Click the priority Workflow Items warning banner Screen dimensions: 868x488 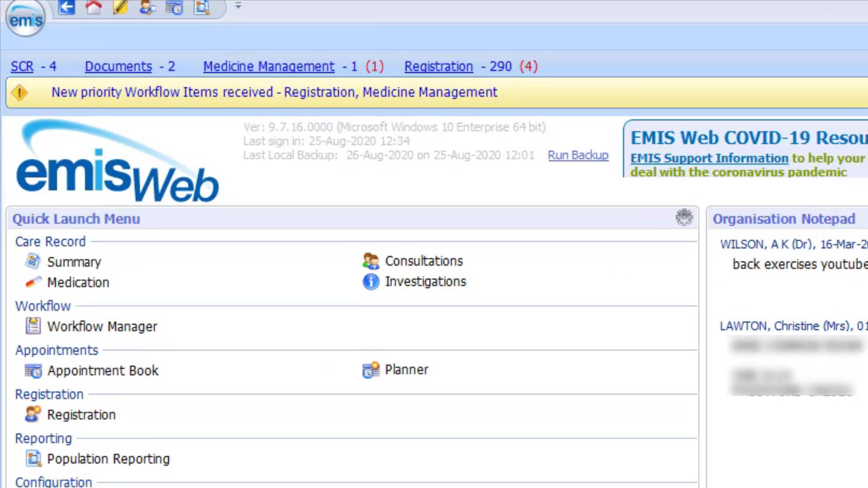click(274, 92)
